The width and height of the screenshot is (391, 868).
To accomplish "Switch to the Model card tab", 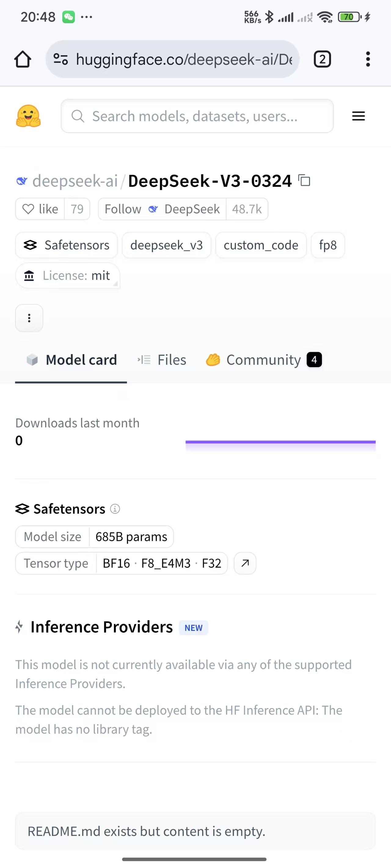I will (x=71, y=360).
